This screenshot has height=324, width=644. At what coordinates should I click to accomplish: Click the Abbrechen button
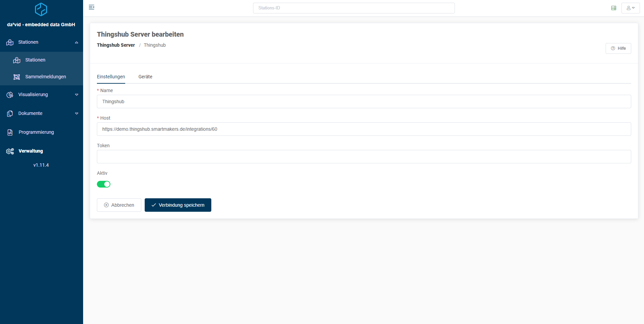click(119, 205)
